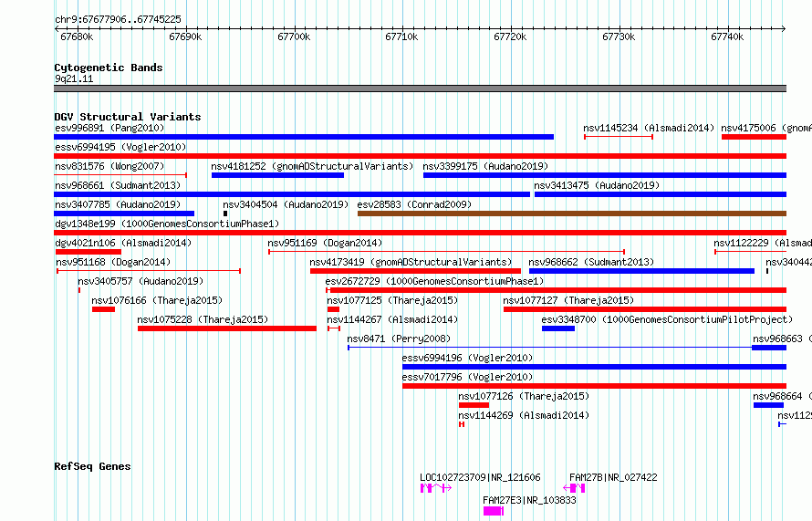Select the LOC102723709 gene glyph
The image size is (812, 521).
pyautogui.click(x=436, y=488)
